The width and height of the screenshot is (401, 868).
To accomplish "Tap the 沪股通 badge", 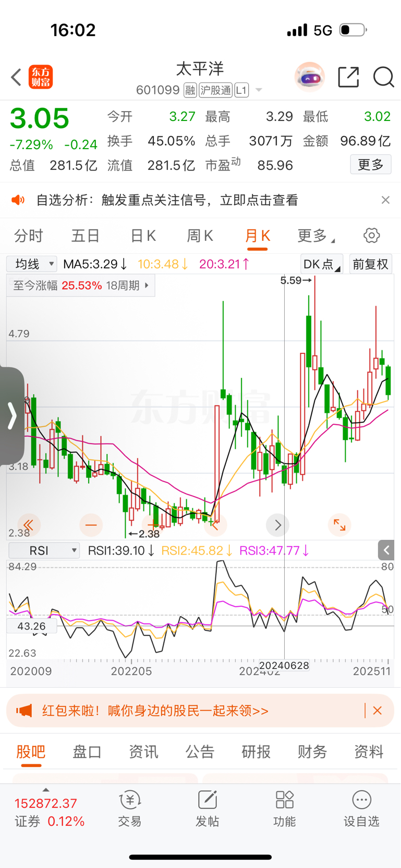I will [x=215, y=90].
